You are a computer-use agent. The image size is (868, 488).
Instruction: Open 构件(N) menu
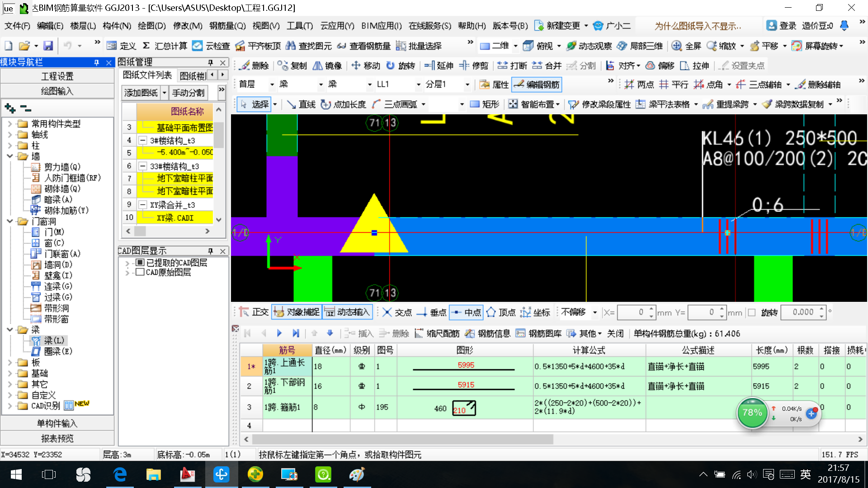pyautogui.click(x=117, y=26)
